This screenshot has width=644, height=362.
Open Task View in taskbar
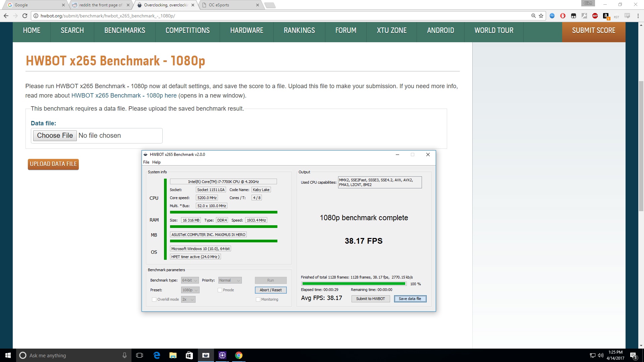[140, 355]
